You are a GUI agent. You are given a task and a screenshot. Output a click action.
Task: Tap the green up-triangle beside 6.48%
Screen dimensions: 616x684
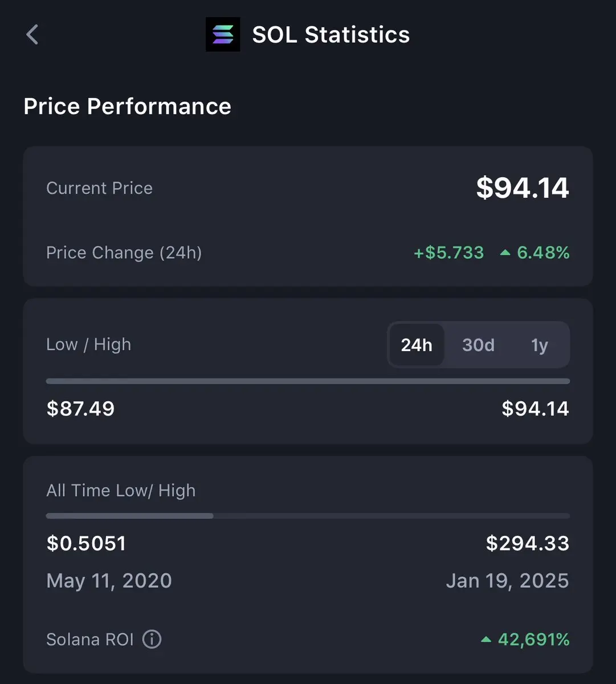(x=505, y=253)
